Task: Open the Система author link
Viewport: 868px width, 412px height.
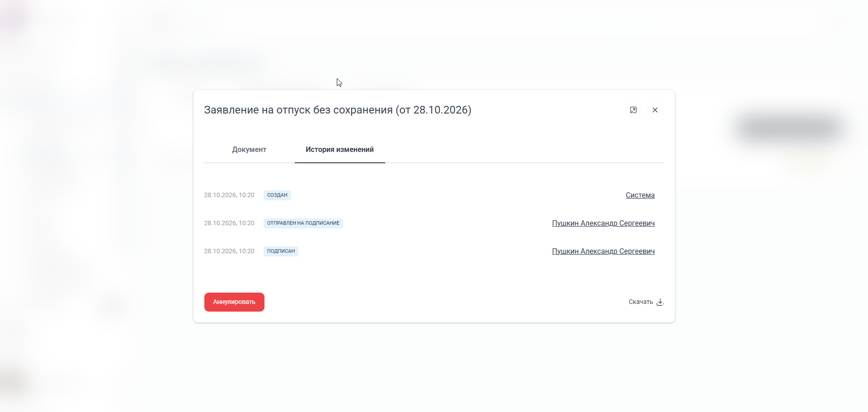Action: [640, 195]
